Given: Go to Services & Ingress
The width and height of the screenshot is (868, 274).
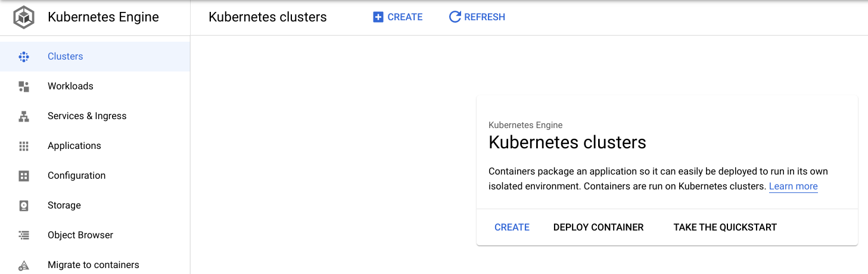Looking at the screenshot, I should 95,116.
